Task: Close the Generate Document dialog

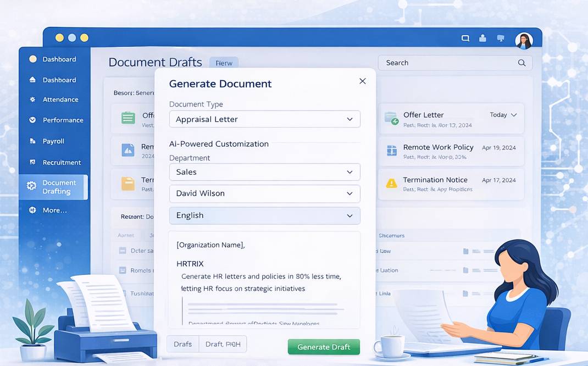Action: 362,81
